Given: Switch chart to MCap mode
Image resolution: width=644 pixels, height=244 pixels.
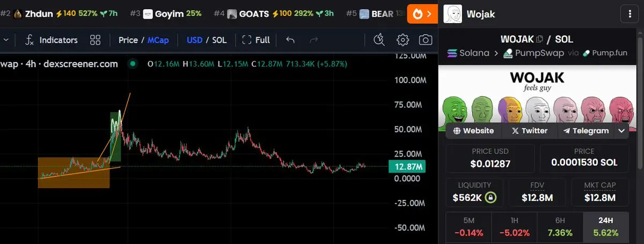Looking at the screenshot, I should click(158, 40).
